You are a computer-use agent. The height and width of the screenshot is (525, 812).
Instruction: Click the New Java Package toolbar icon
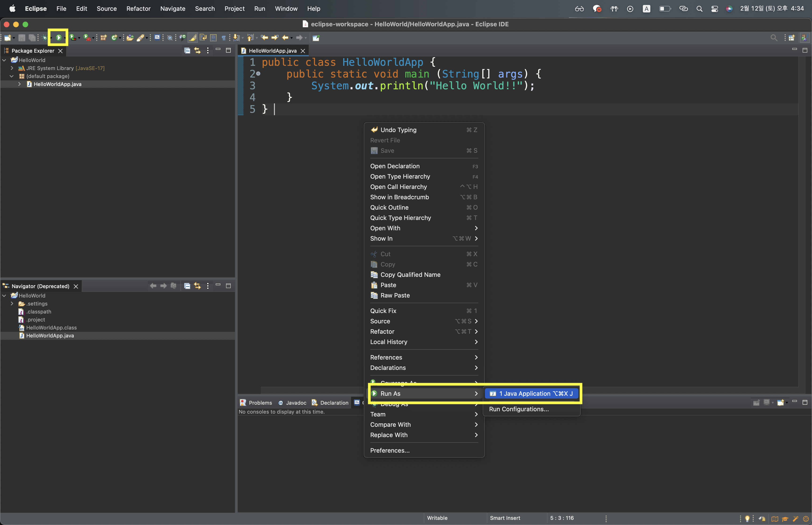(x=103, y=38)
